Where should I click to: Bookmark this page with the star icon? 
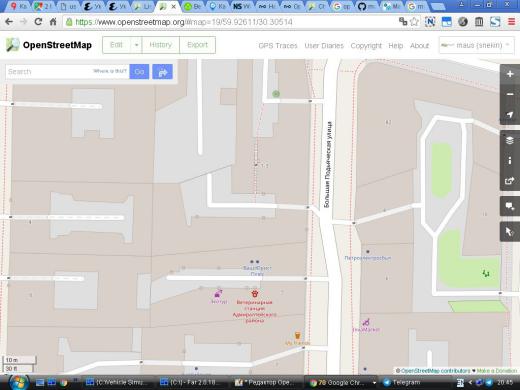pos(414,22)
